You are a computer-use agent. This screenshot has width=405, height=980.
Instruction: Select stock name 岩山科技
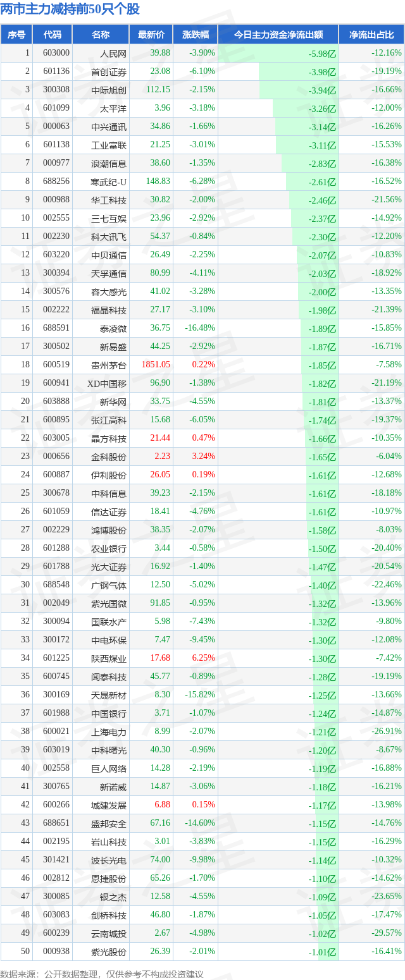tap(109, 842)
